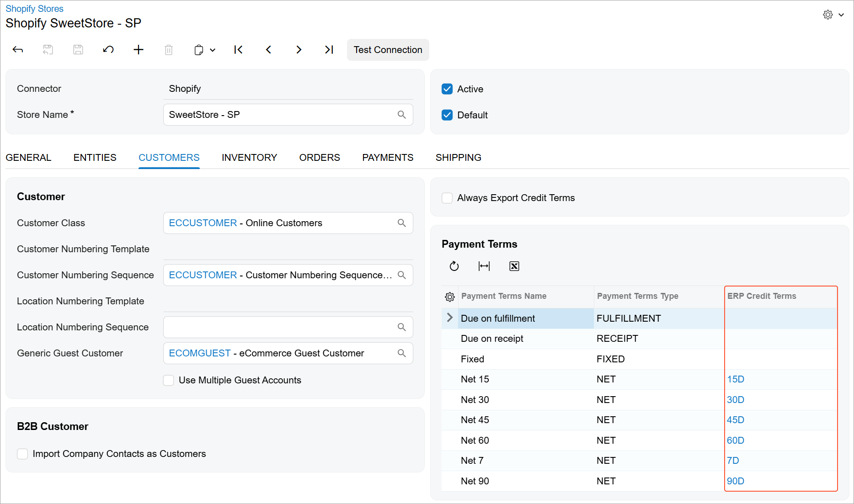Expand the settings gear dropdown arrow

[841, 15]
